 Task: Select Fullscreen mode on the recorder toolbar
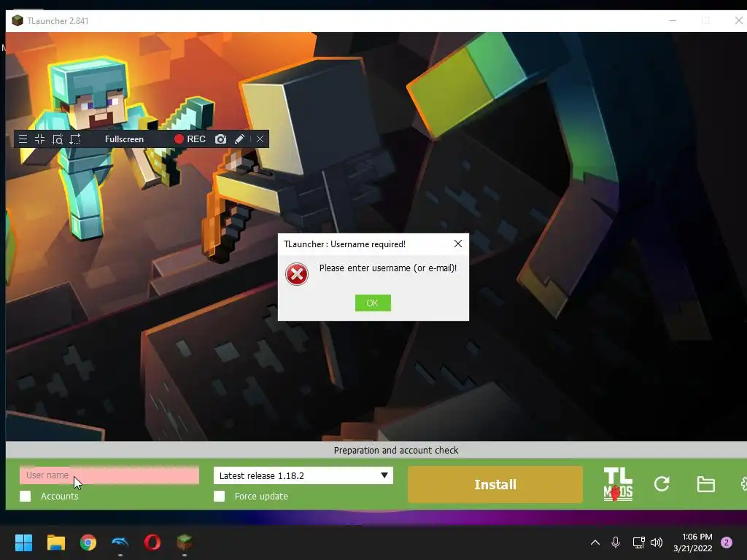point(124,139)
